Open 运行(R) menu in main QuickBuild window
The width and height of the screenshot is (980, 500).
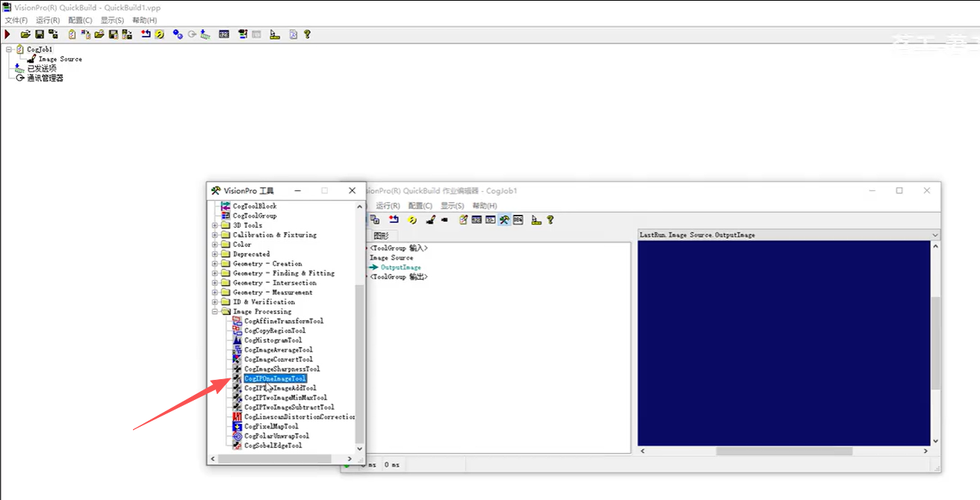tap(48, 20)
